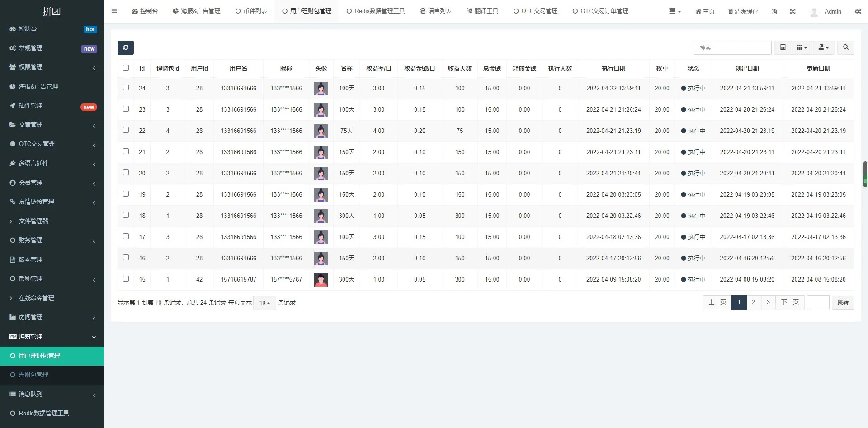Switch to the Redis数据管理工具 tab

point(375,11)
